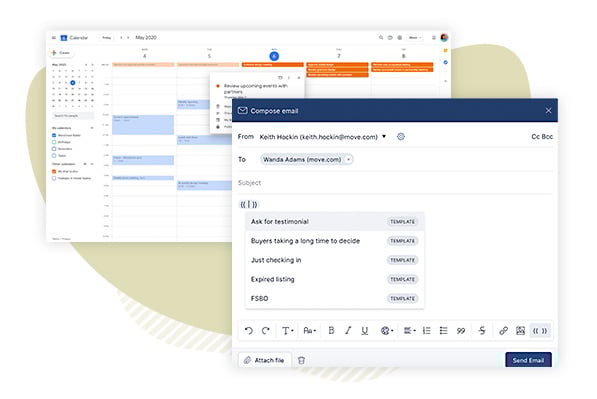Insert a bulleted list
This screenshot has height=399, width=597.
(443, 330)
